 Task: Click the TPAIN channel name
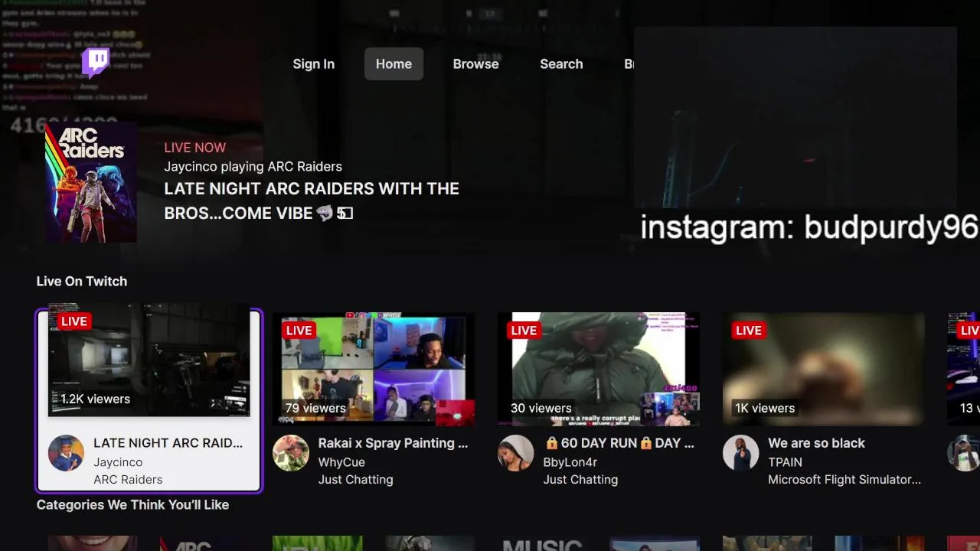pos(785,462)
